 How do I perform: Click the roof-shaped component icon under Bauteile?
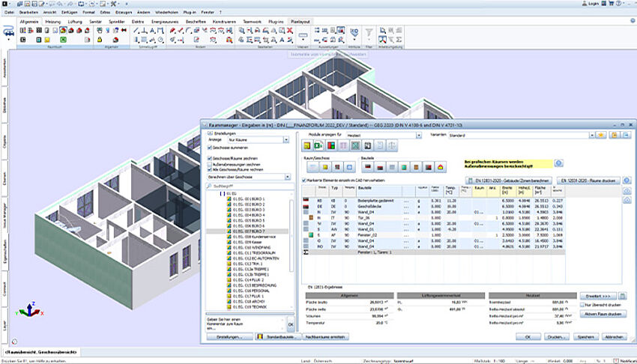pyautogui.click(x=441, y=166)
